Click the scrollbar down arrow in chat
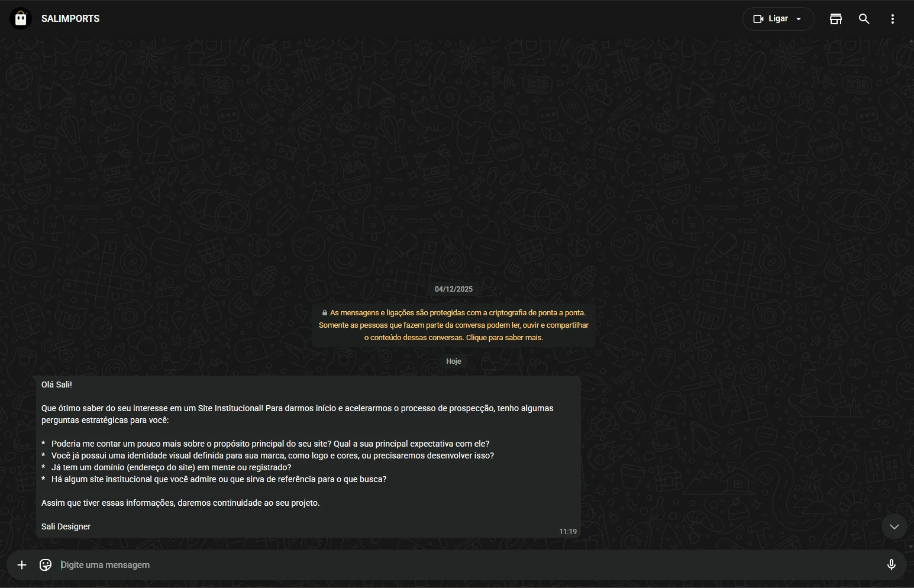The width and height of the screenshot is (914, 588). (910, 547)
